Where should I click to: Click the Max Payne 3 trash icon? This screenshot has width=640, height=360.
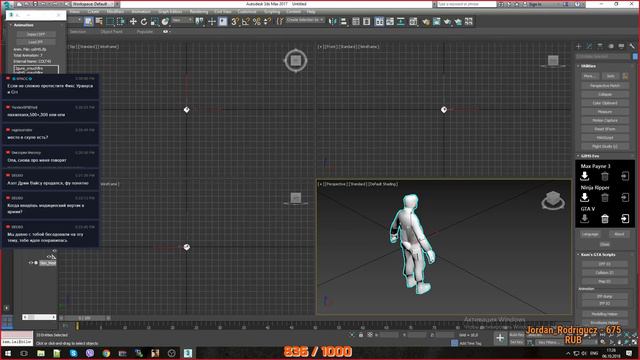pyautogui.click(x=605, y=176)
